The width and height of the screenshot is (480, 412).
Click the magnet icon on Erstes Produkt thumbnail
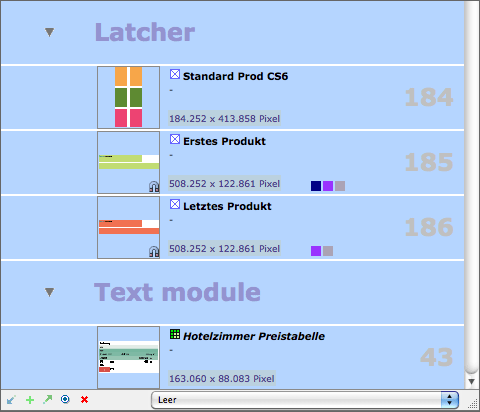click(x=154, y=187)
